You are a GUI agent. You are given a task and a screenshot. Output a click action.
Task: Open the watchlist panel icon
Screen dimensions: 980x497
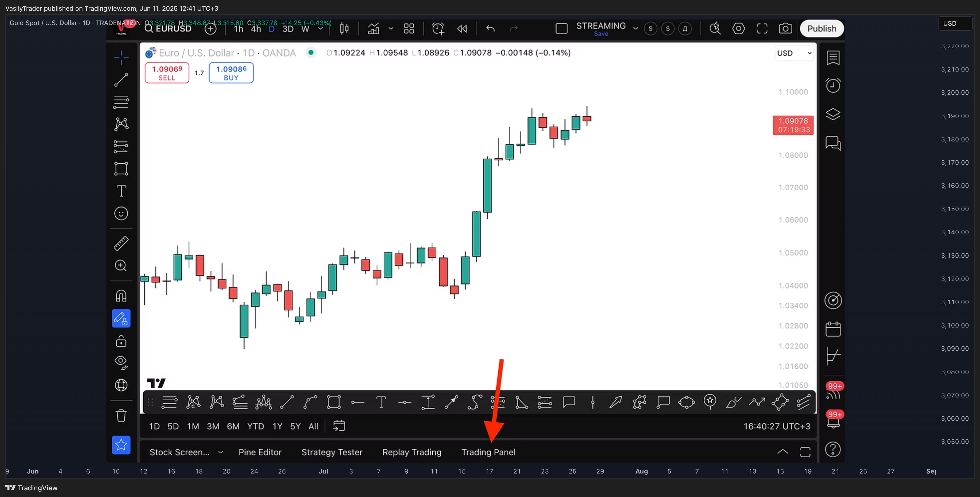coord(833,58)
